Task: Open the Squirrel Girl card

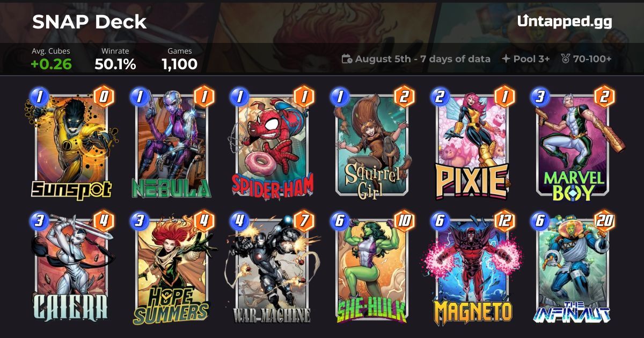Action: pyautogui.click(x=372, y=144)
